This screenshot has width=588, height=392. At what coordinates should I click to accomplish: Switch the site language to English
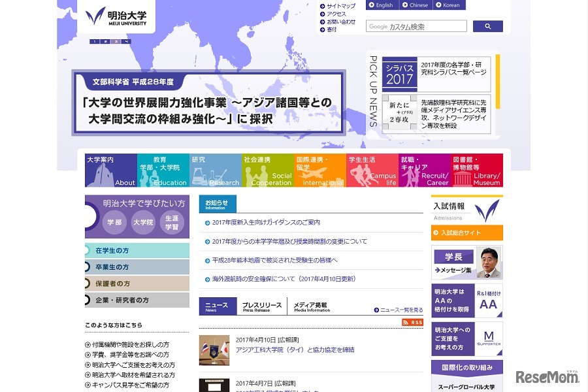pos(383,5)
